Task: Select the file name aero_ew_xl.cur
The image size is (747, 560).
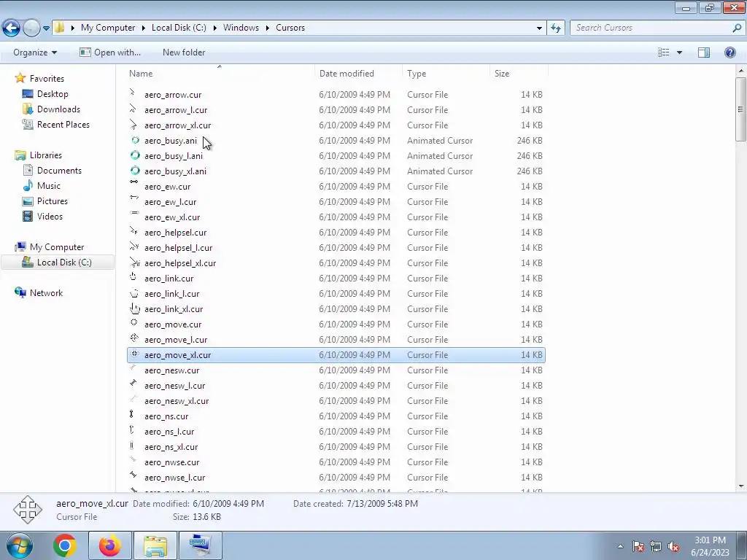Action: pos(172,217)
